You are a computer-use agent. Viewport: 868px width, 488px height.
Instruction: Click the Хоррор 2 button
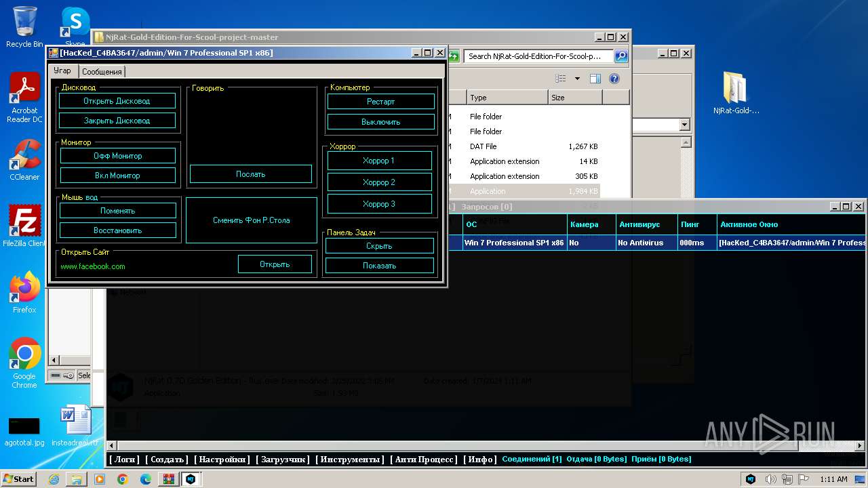(379, 182)
